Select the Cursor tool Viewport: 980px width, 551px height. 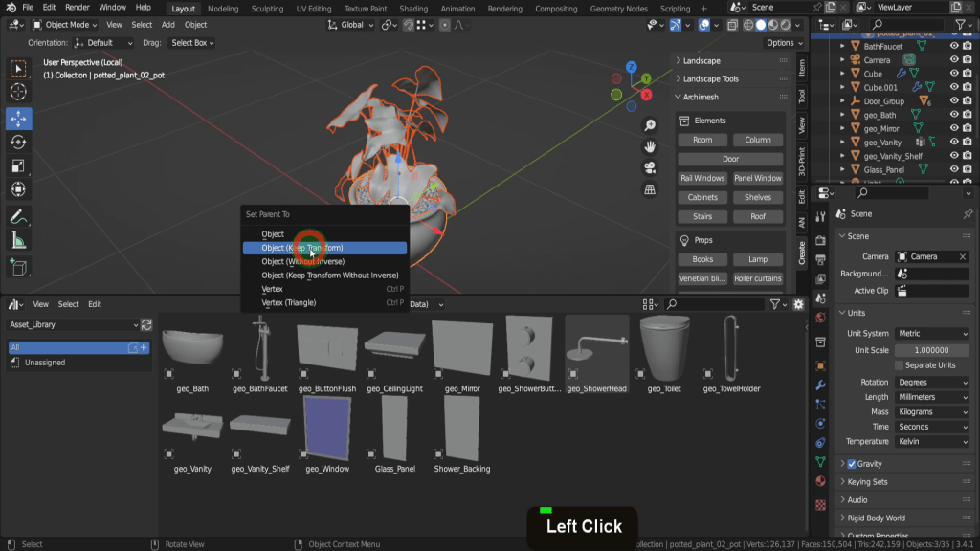point(18,92)
